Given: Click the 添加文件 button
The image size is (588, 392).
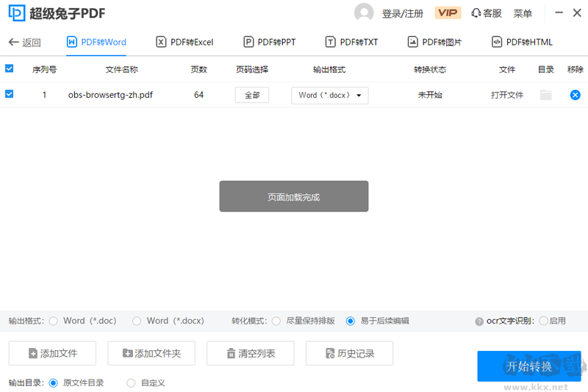Looking at the screenshot, I should 52,354.
